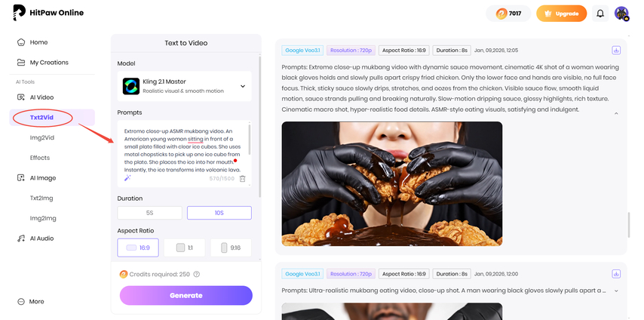This screenshot has width=644, height=320.
Task: Click the prompt textbox scrollbar
Action: (250, 140)
